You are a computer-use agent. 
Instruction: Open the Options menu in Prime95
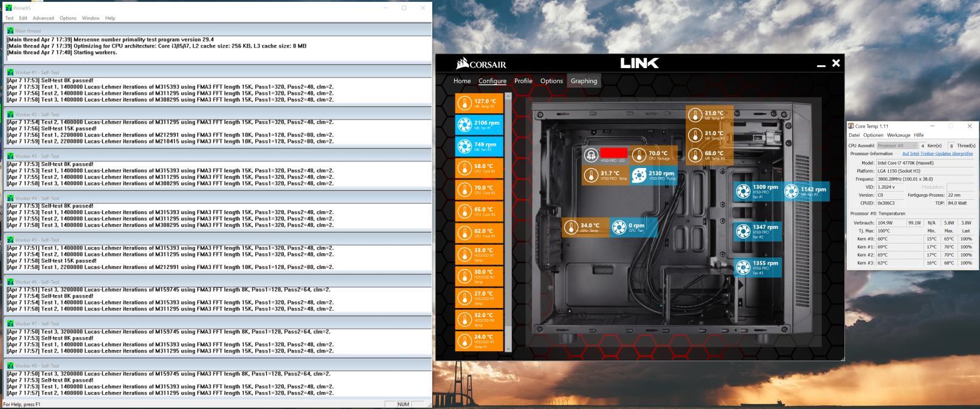click(x=68, y=18)
